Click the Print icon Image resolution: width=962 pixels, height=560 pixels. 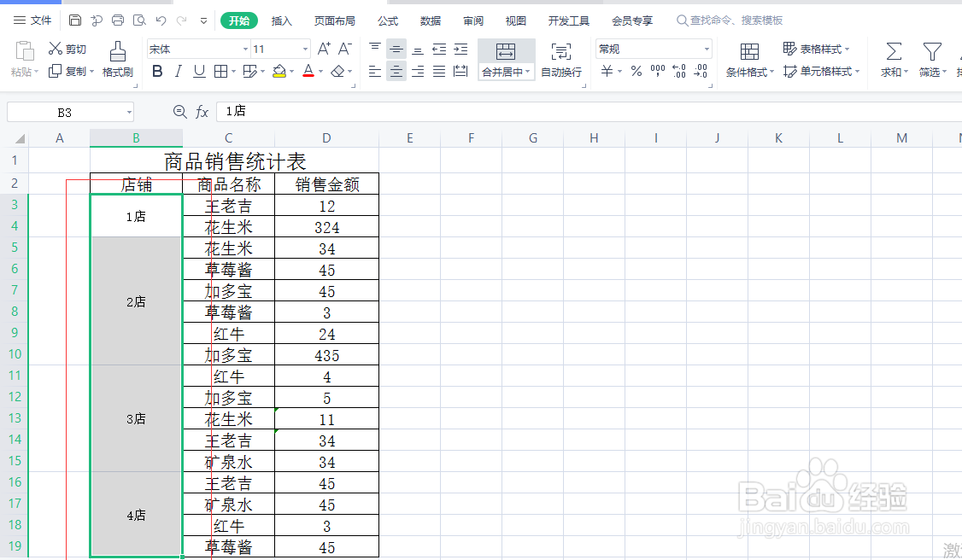[118, 20]
